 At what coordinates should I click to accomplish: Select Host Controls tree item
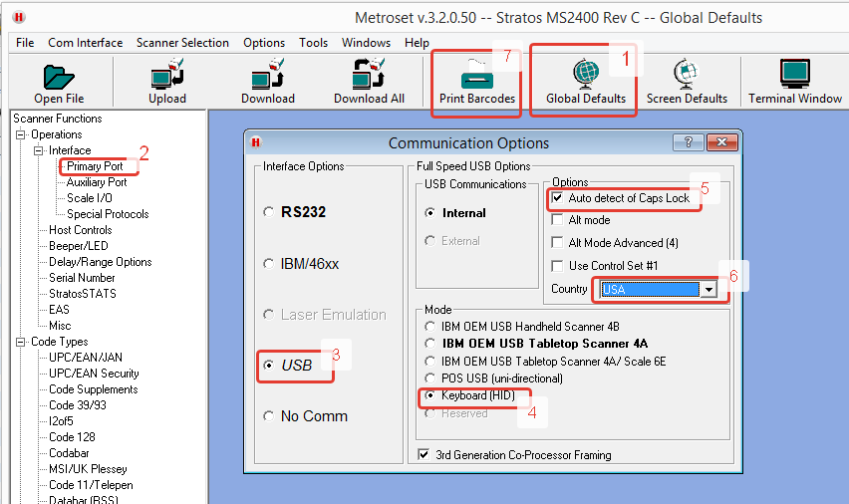[x=80, y=230]
